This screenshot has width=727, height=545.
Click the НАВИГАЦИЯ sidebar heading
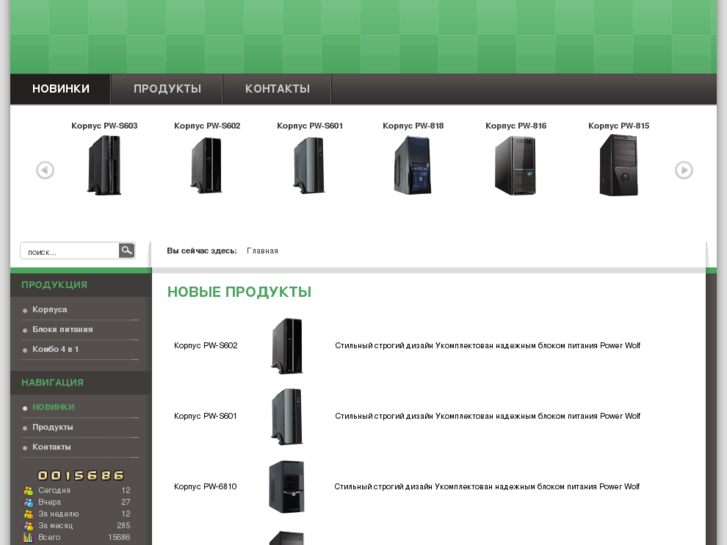tap(52, 383)
